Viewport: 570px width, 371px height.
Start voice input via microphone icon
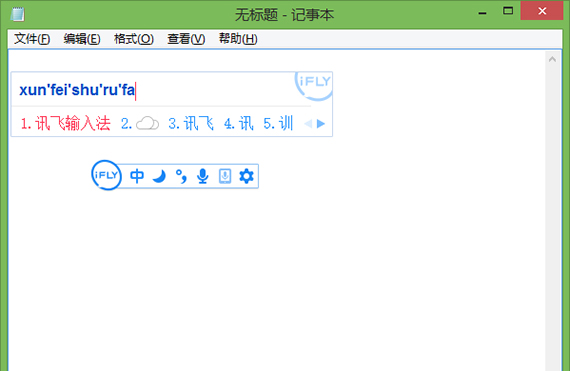click(x=202, y=176)
